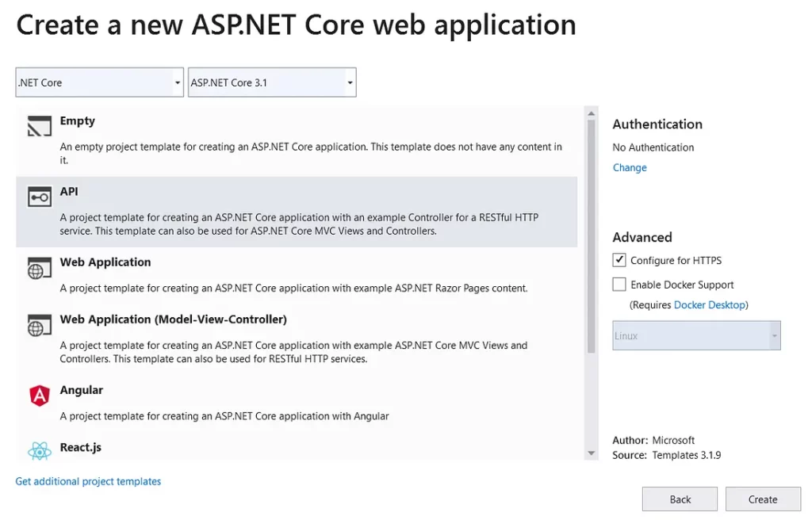Click the API template icon
This screenshot has height=520, width=812.
coord(40,197)
